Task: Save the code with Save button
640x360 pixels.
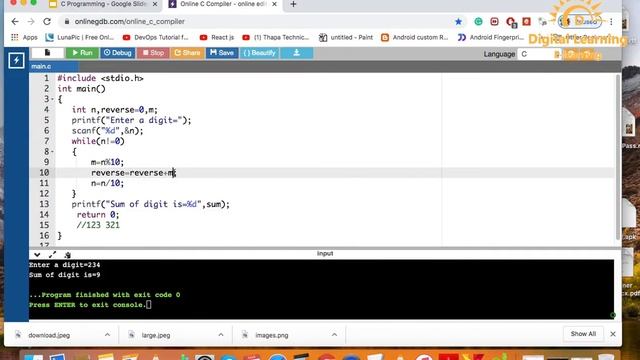Action: (222, 53)
